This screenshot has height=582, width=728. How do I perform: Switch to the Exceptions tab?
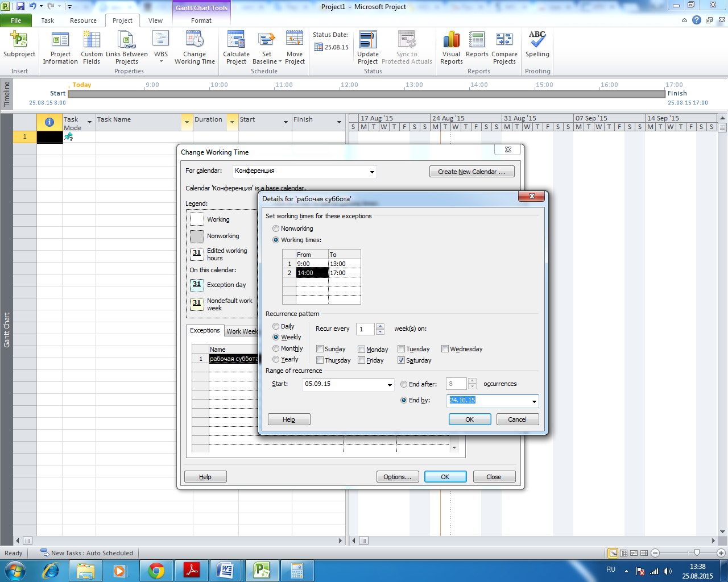(205, 330)
